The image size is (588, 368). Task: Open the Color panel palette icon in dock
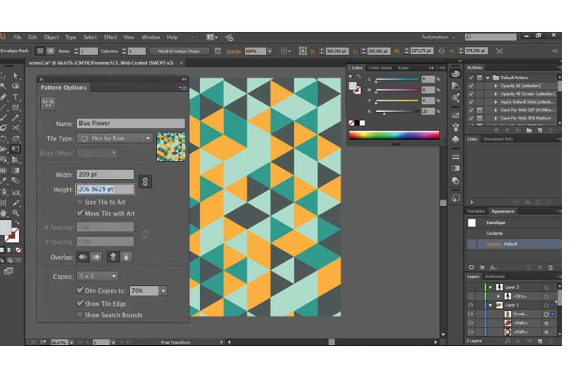tap(456, 74)
